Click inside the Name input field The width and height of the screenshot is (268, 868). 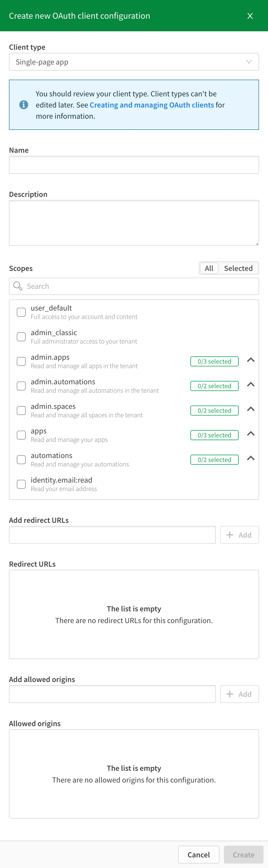tap(134, 165)
